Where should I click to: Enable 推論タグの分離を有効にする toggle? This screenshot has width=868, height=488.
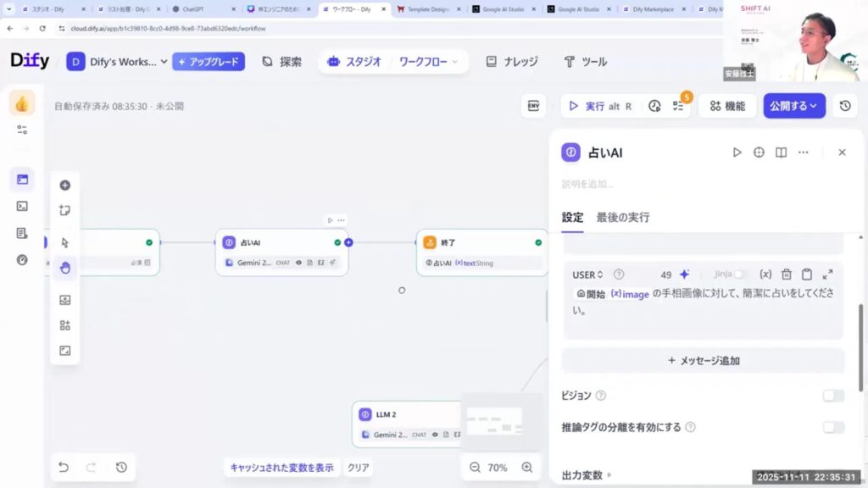click(832, 428)
